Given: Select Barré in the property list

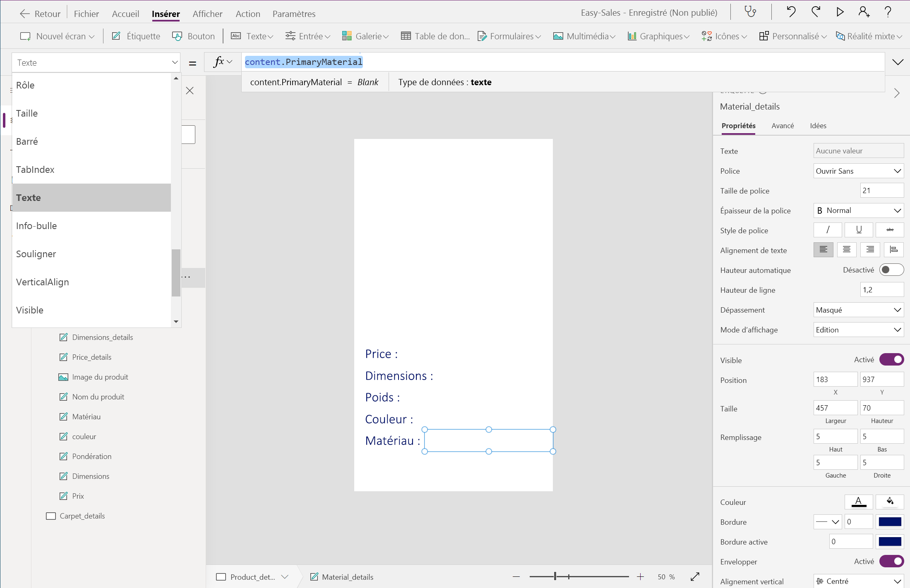Looking at the screenshot, I should point(91,141).
